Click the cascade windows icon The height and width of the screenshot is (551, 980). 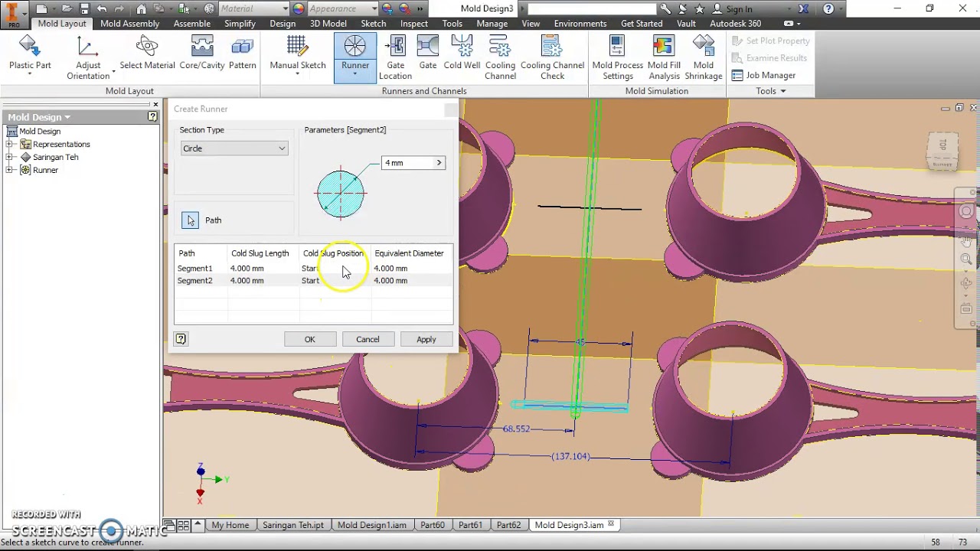click(x=170, y=525)
